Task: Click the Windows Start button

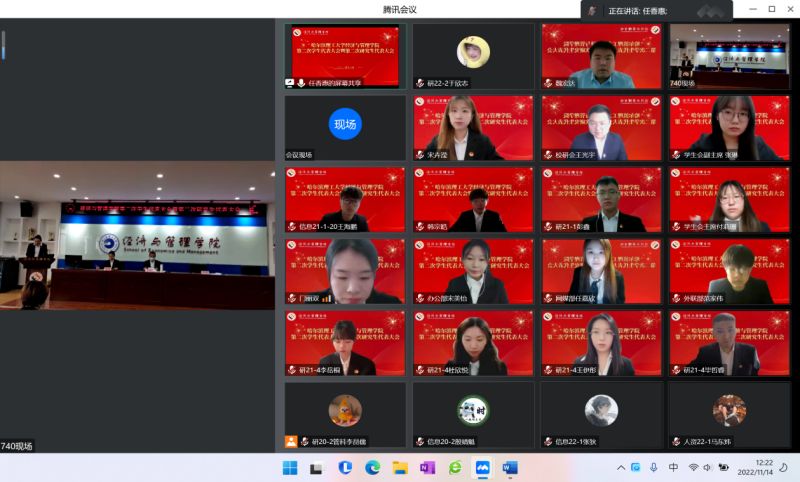Action: point(290,468)
